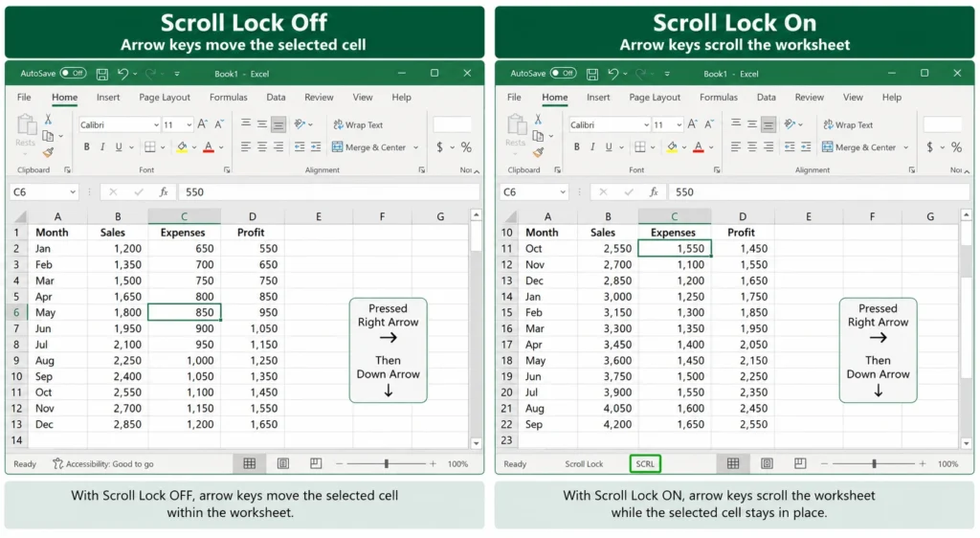Click Orientation icon in left Excel window
Screen dimensions: 980x538
(x=300, y=123)
